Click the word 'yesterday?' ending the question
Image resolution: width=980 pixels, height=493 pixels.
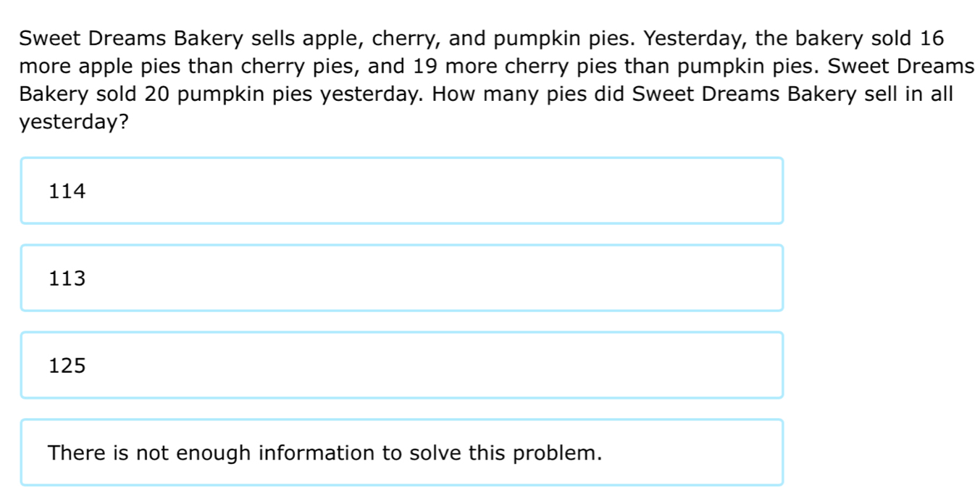click(72, 121)
